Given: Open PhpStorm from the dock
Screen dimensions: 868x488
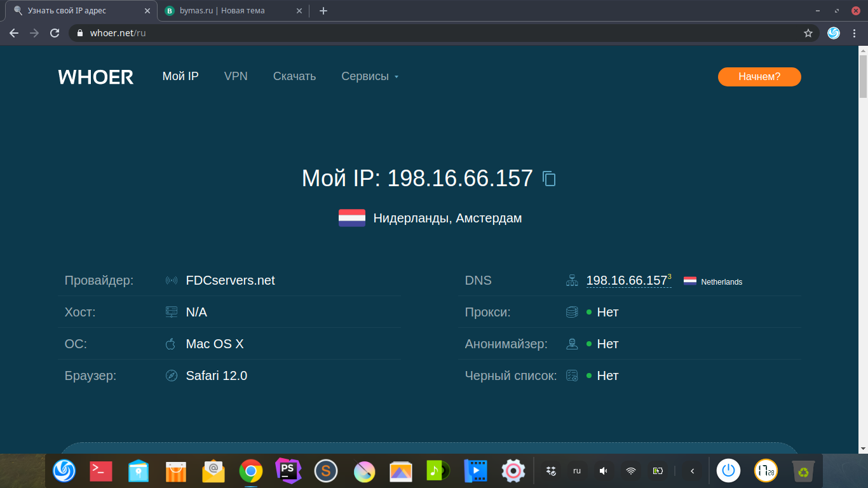Looking at the screenshot, I should [288, 471].
